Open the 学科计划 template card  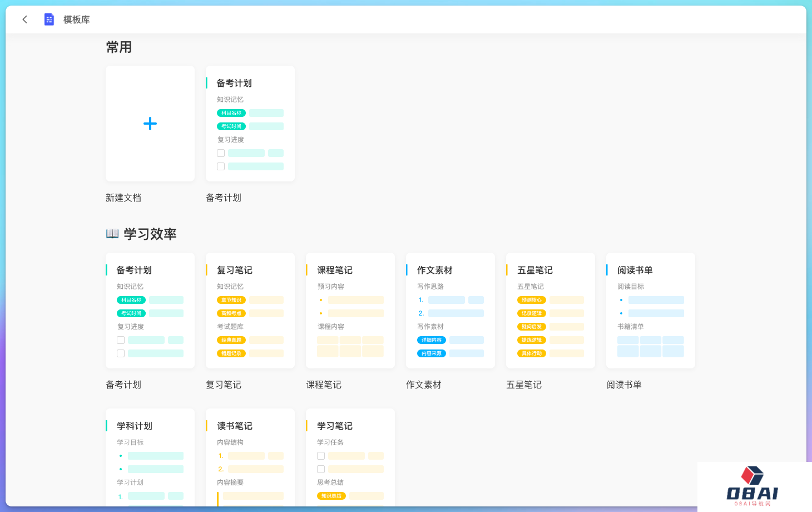click(150, 457)
